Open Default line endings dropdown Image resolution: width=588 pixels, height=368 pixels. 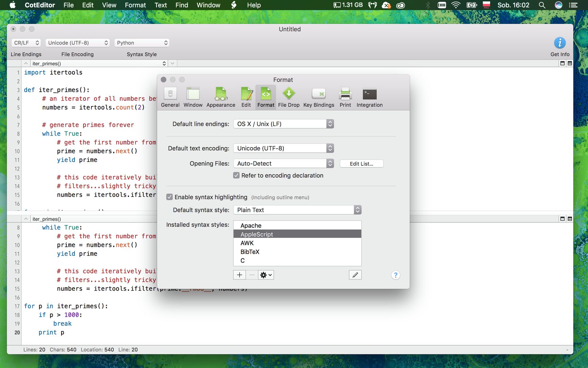pos(283,124)
